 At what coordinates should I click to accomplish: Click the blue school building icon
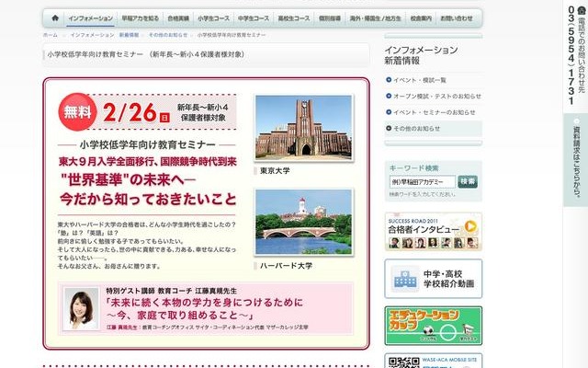click(x=405, y=279)
